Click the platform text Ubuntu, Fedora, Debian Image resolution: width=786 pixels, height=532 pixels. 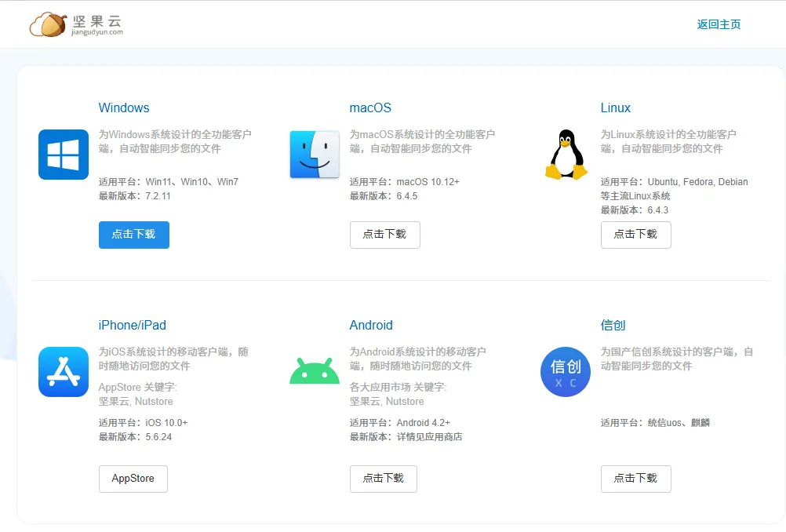(698, 182)
